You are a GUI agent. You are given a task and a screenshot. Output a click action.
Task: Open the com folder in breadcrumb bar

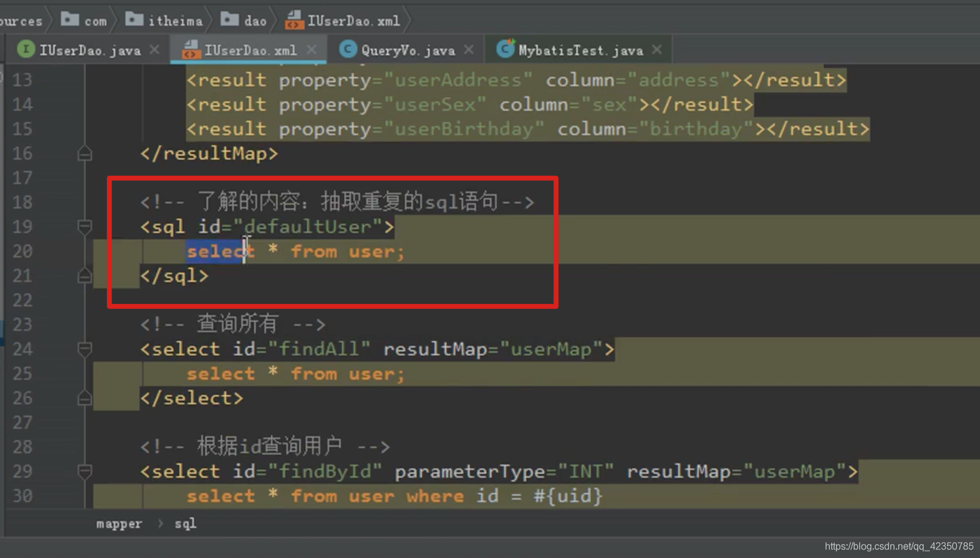tap(84, 20)
